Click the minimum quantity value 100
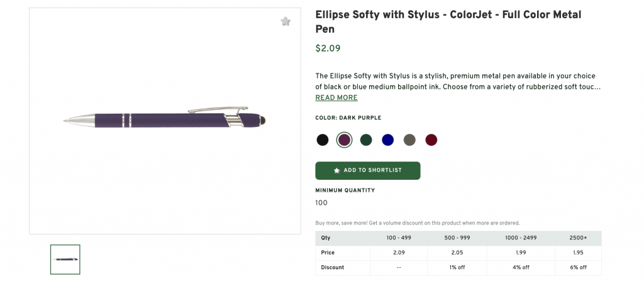644x281 pixels. pos(321,203)
